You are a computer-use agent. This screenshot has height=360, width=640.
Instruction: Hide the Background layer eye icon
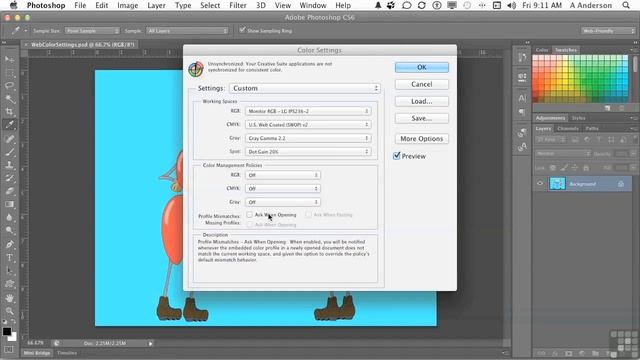tap(540, 184)
